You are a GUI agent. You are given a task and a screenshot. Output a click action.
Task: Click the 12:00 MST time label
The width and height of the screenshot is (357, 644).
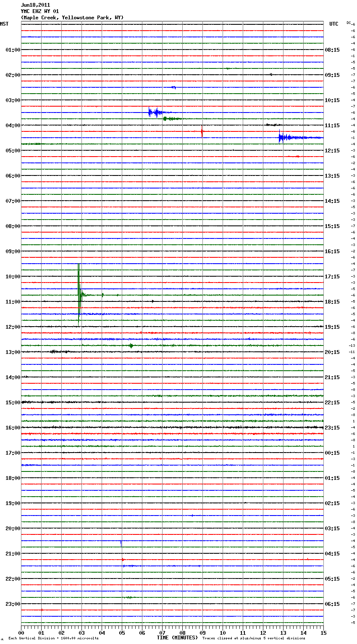click(x=13, y=327)
